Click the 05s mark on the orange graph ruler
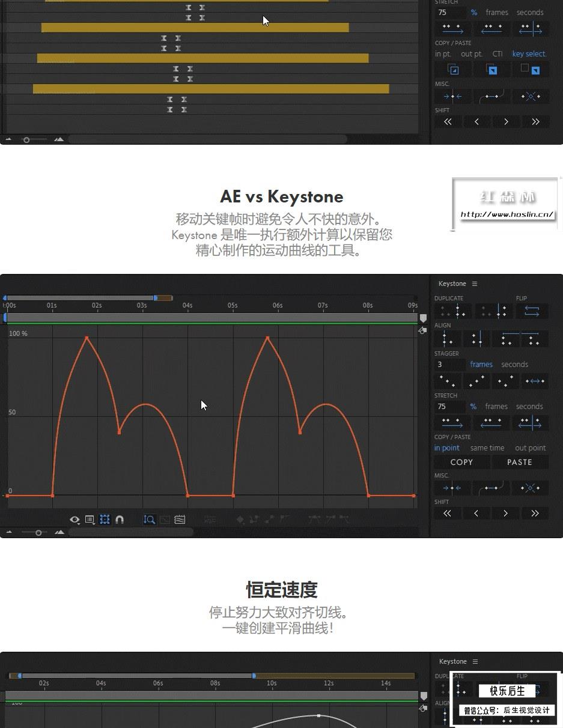563x728 pixels. click(233, 305)
